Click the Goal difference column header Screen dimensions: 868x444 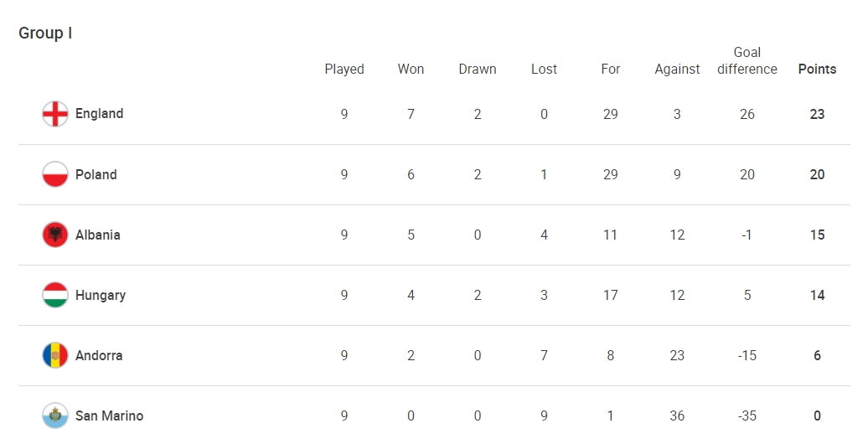(747, 61)
